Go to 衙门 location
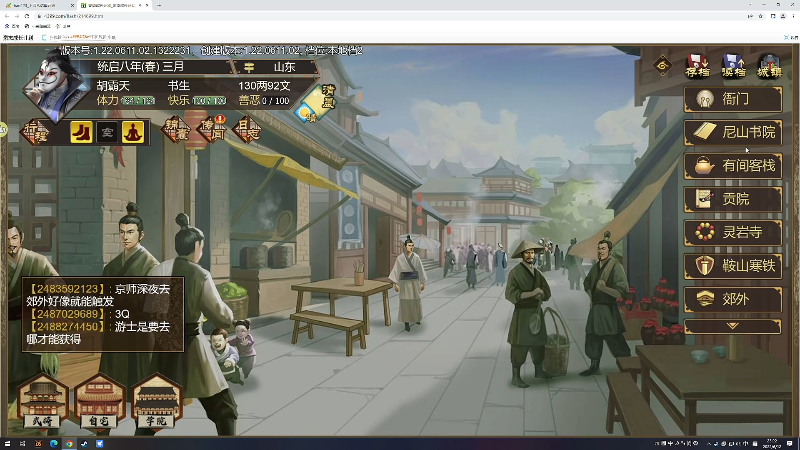 coord(733,99)
